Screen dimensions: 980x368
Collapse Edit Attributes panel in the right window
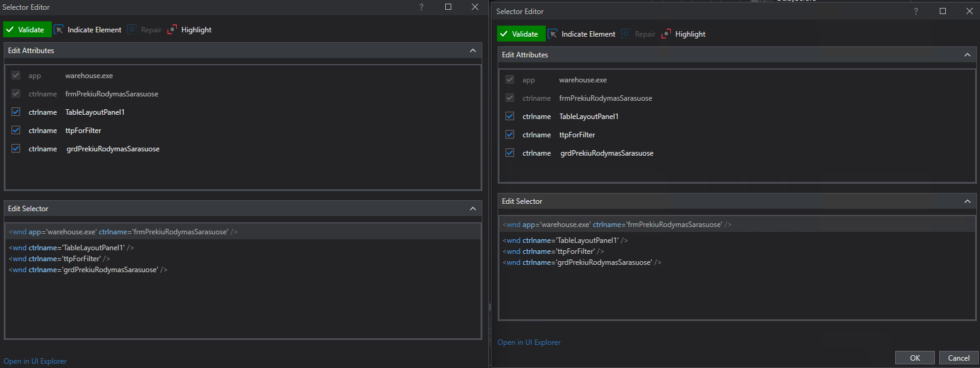967,55
